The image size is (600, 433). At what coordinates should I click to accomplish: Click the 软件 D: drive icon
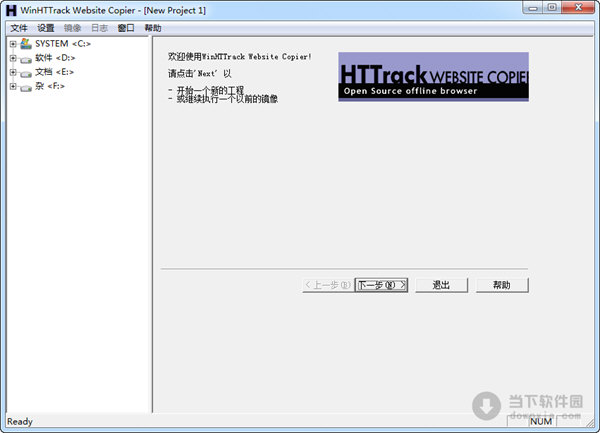(26, 59)
